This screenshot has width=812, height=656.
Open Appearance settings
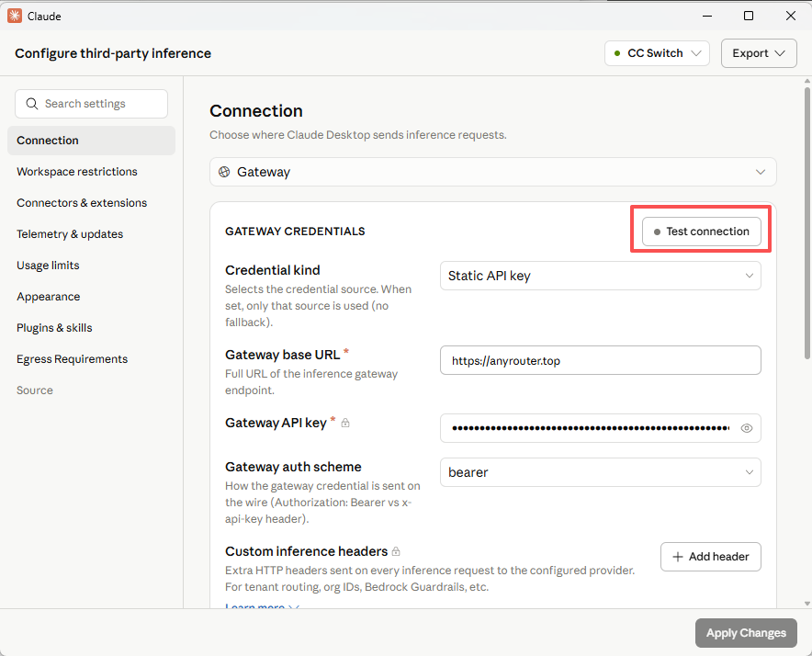[x=91, y=297]
